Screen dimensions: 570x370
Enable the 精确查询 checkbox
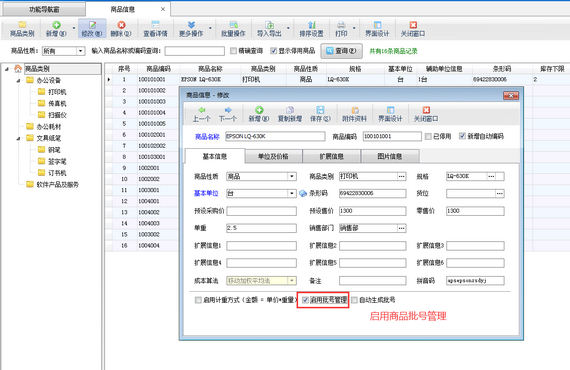[233, 51]
